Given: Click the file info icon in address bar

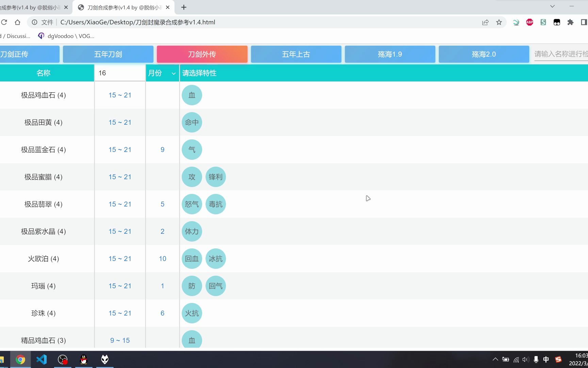Looking at the screenshot, I should click(x=34, y=22).
